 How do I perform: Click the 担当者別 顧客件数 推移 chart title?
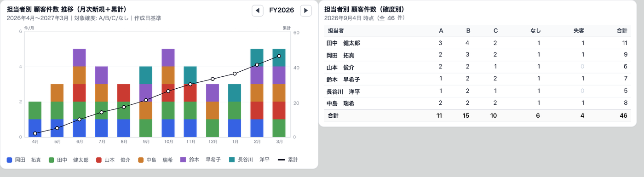[67, 9]
